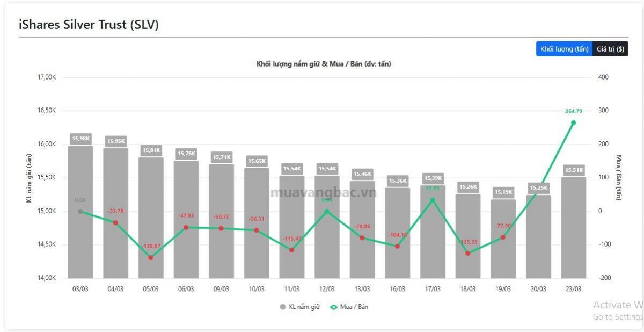Click the 09/03 bar labeled 15,71K
This screenshot has width=644, height=332.
221,221
